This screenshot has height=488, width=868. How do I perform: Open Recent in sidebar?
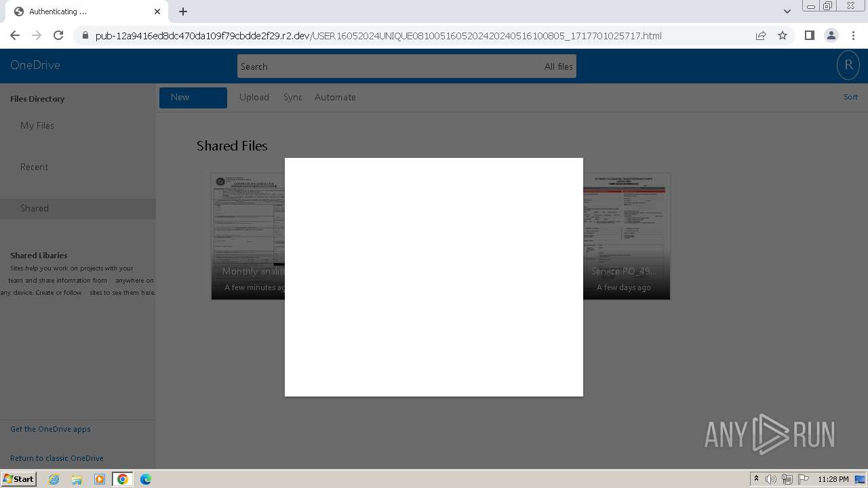coord(35,167)
